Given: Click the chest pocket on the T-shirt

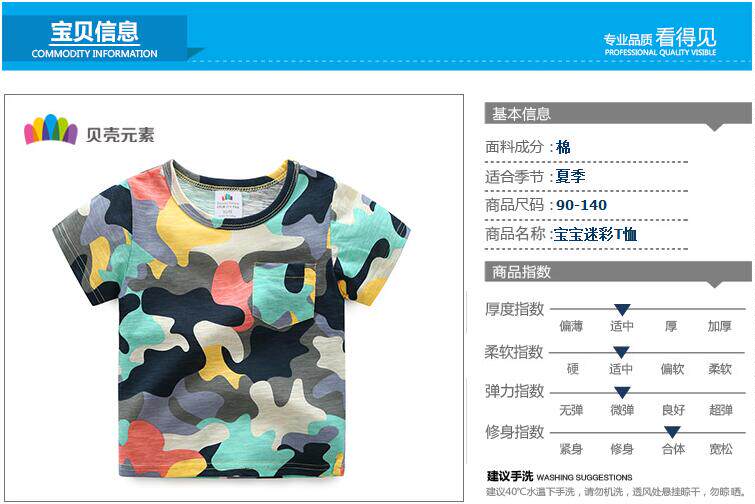Looking at the screenshot, I should pyautogui.click(x=284, y=295).
